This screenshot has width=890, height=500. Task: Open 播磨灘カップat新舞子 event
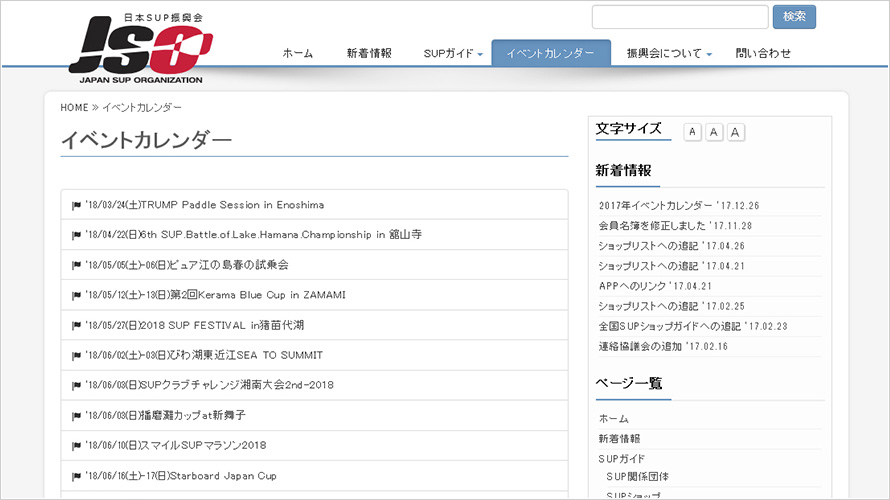point(165,415)
